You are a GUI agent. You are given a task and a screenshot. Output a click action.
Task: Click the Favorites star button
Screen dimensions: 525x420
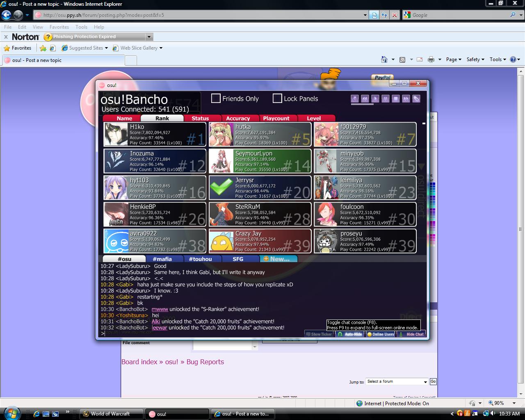pyautogui.click(x=17, y=48)
